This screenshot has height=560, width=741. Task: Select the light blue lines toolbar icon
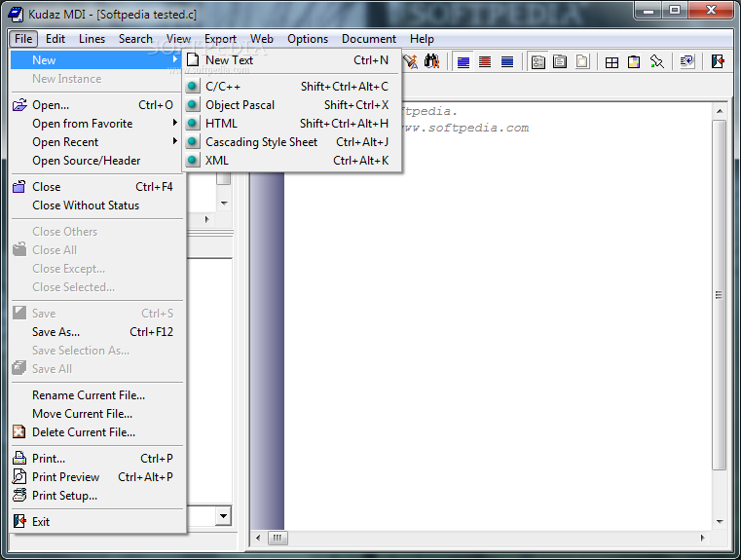click(x=463, y=62)
